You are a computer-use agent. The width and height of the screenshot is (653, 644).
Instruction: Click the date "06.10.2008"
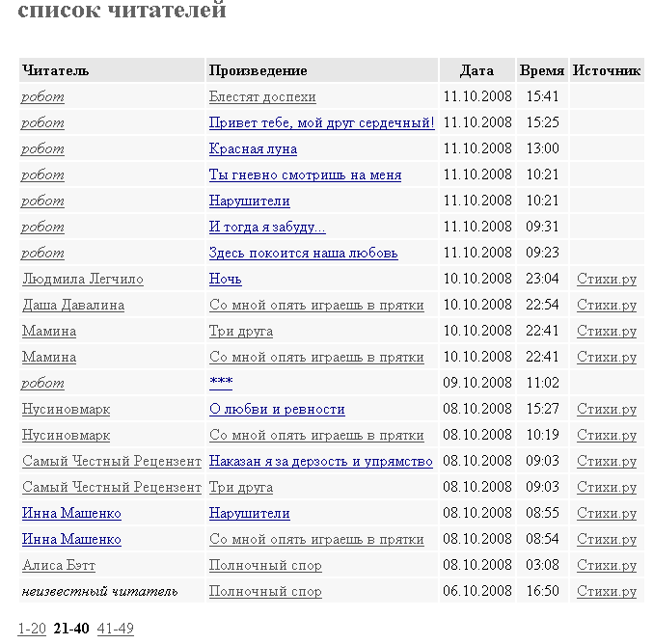coord(477,591)
